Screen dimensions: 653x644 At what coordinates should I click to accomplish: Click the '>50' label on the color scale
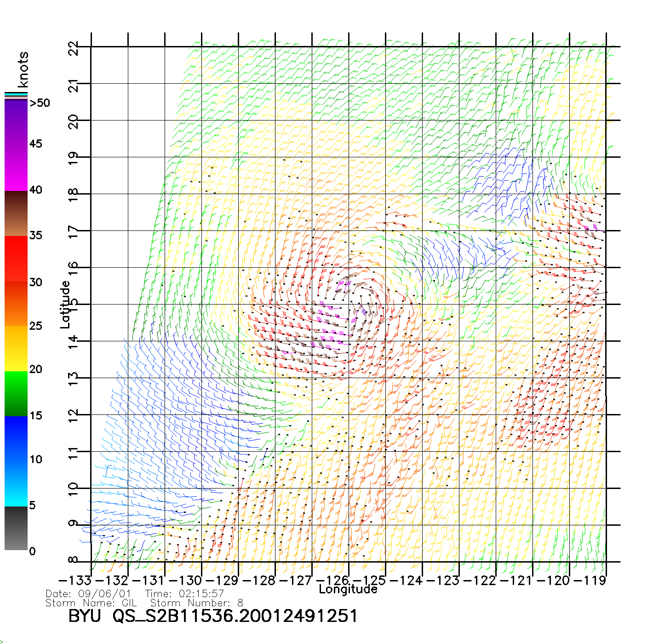tap(40, 103)
